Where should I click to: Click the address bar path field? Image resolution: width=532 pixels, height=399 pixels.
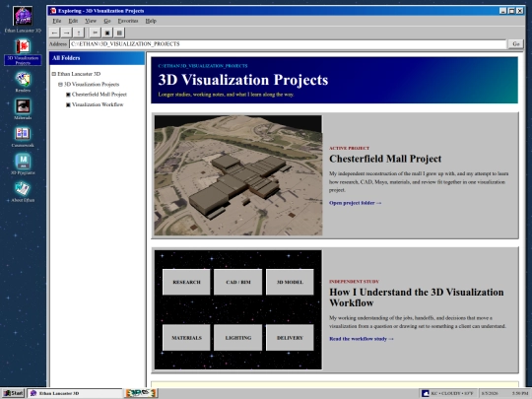coord(288,44)
